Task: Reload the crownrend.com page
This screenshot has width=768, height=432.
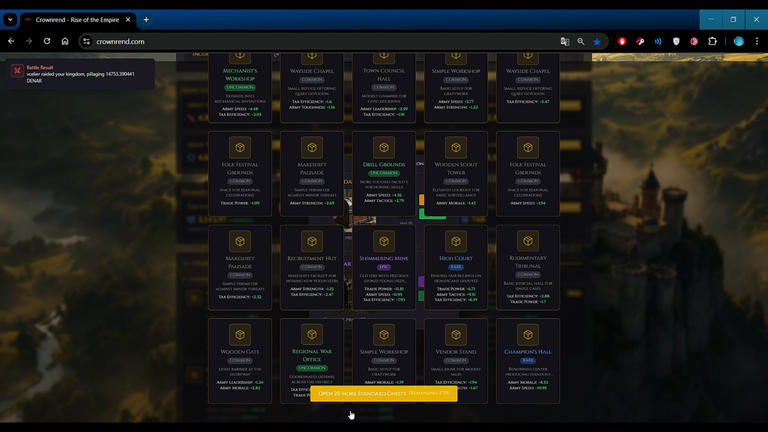Action: tap(47, 42)
